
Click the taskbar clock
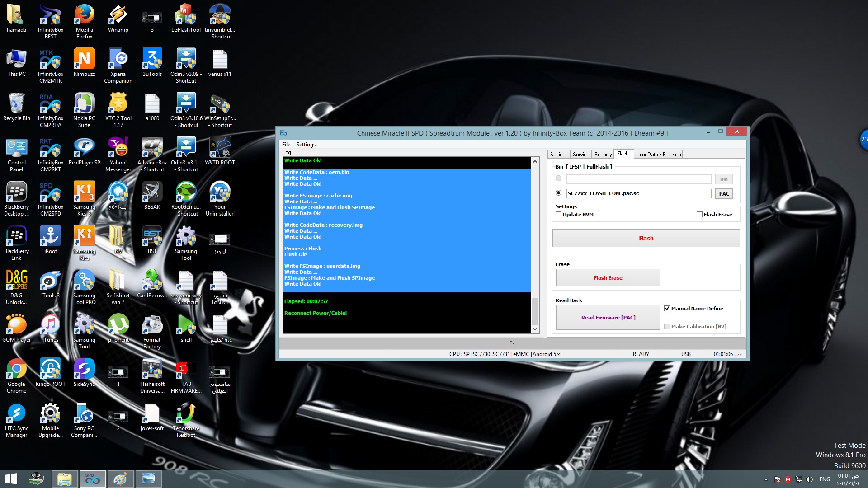click(848, 479)
